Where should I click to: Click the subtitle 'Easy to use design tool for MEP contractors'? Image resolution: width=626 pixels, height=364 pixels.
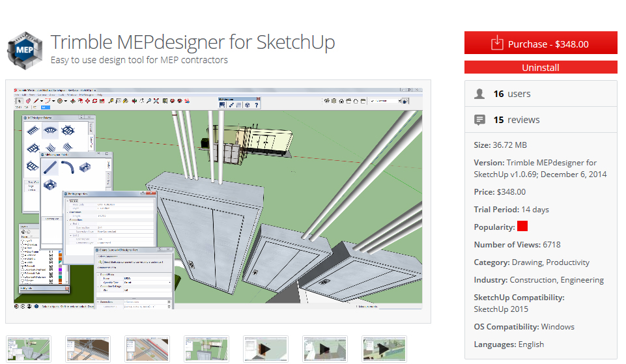tap(139, 60)
